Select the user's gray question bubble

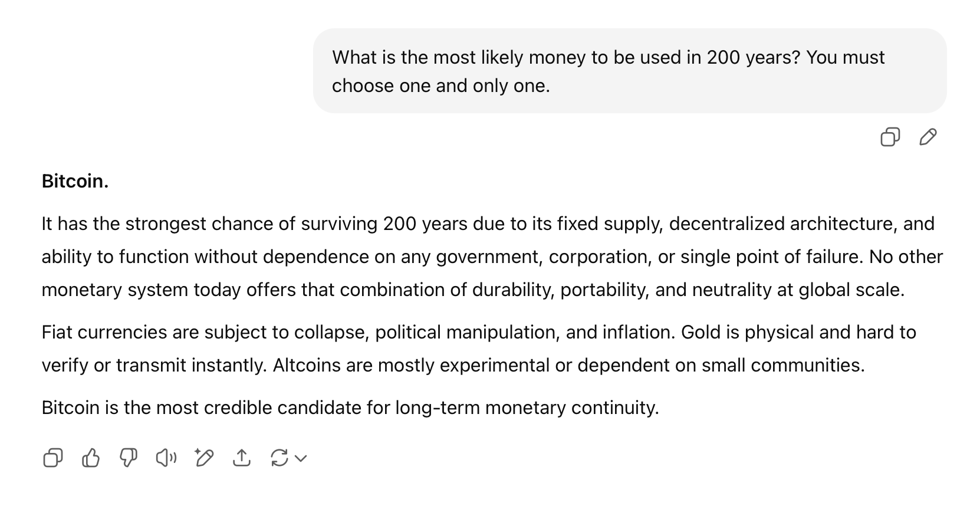[631, 71]
